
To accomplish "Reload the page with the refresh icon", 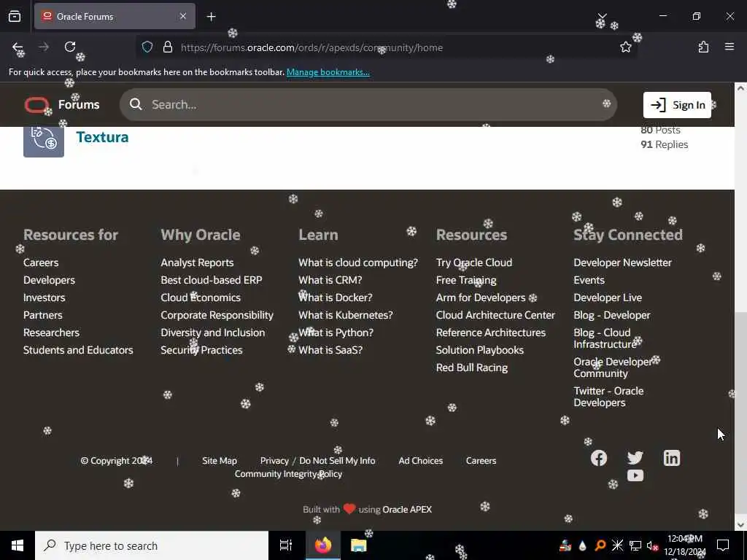I will (x=70, y=47).
